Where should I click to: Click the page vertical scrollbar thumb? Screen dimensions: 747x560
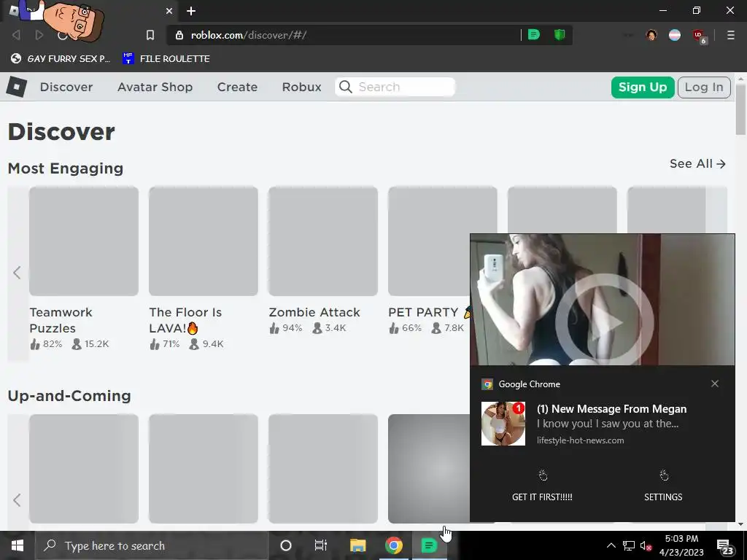click(740, 110)
